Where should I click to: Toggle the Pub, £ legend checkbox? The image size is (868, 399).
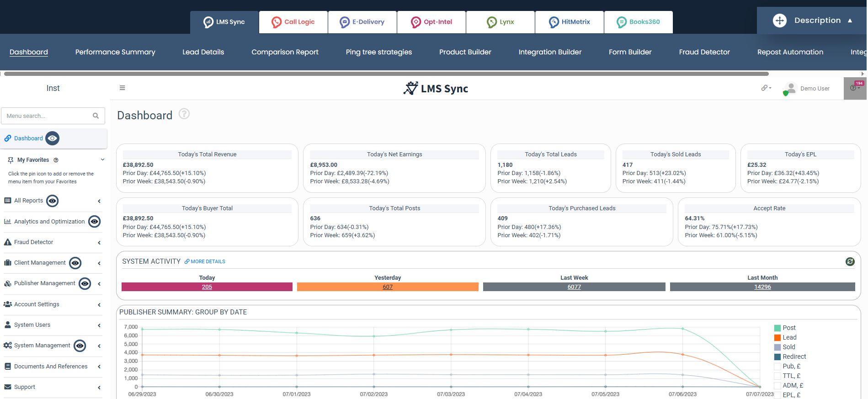777,366
